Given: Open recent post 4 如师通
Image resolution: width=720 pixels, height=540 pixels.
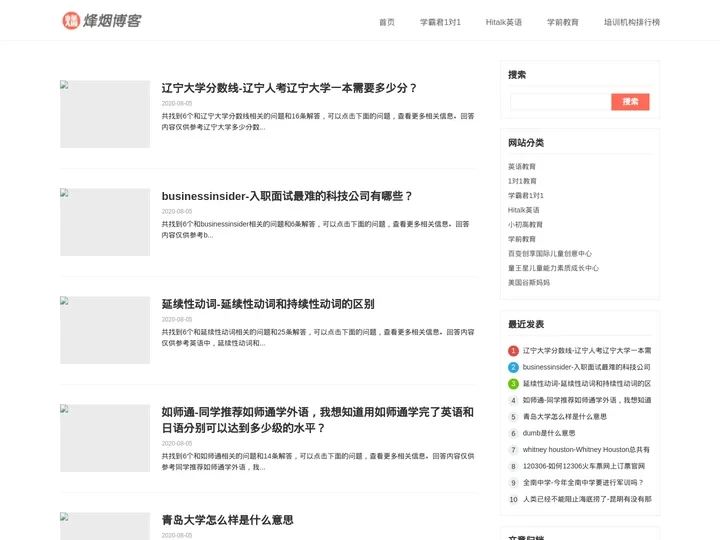Looking at the screenshot, I should point(587,400).
